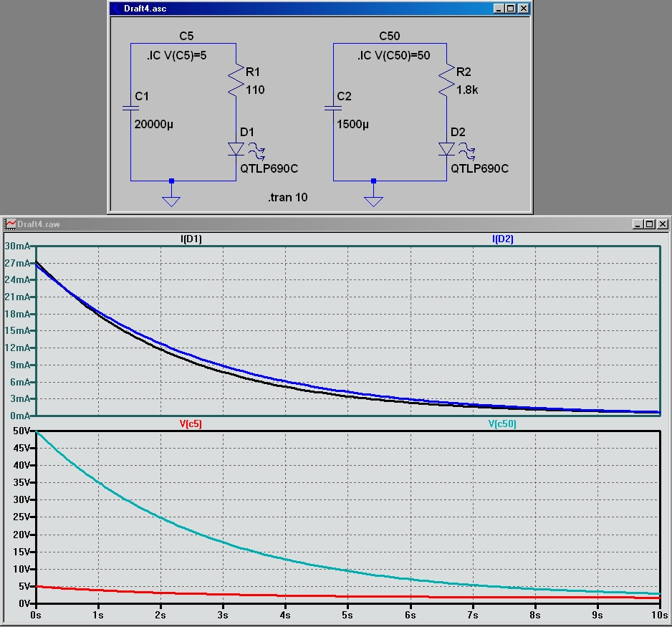Minimize the Draft4.asc window
Screen dimensions: 672x627
[499, 9]
